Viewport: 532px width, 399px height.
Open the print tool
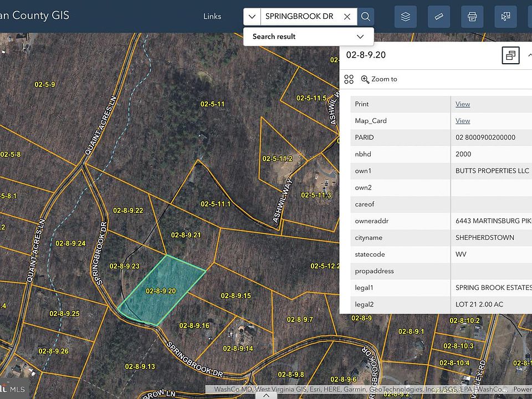(x=472, y=17)
